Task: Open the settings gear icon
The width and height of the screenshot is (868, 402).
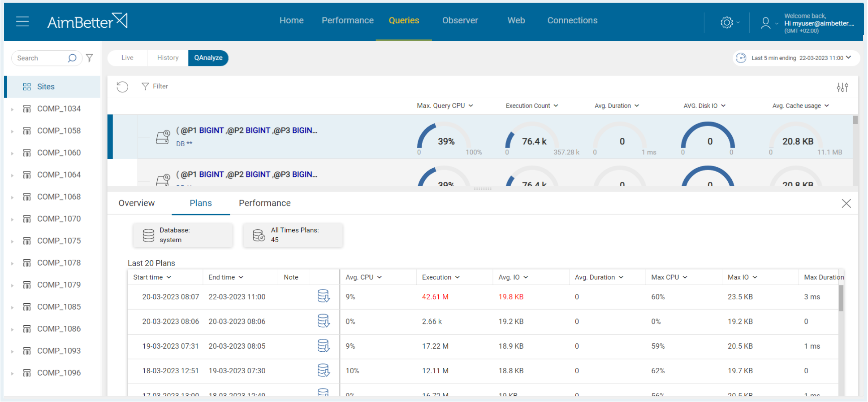Action: [x=726, y=22]
